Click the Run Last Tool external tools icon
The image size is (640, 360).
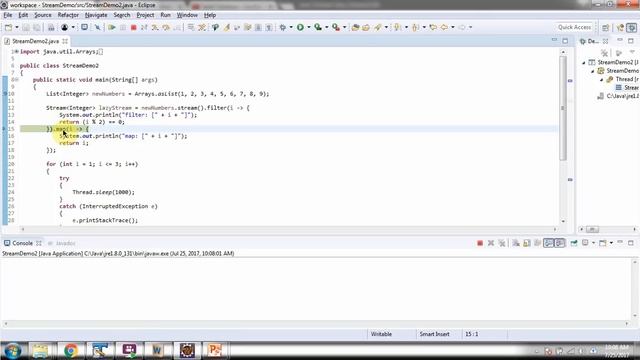336,27
